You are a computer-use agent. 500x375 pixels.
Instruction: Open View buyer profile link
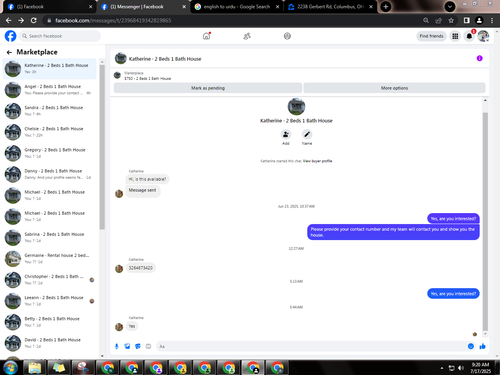[x=317, y=161]
